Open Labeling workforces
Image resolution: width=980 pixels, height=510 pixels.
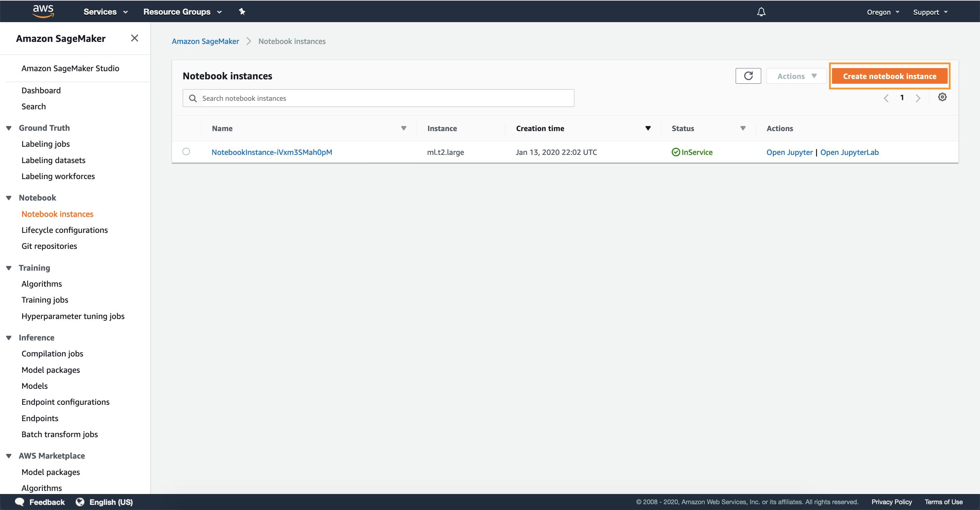pos(58,176)
